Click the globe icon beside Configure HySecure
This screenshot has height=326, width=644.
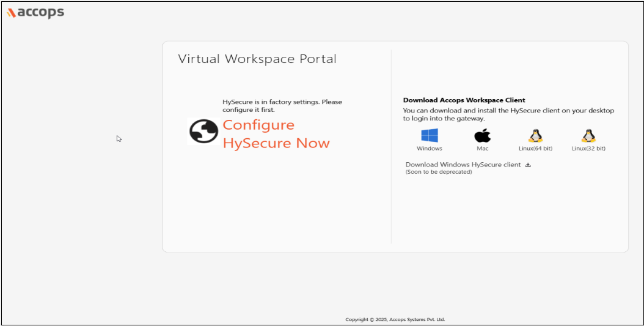203,131
